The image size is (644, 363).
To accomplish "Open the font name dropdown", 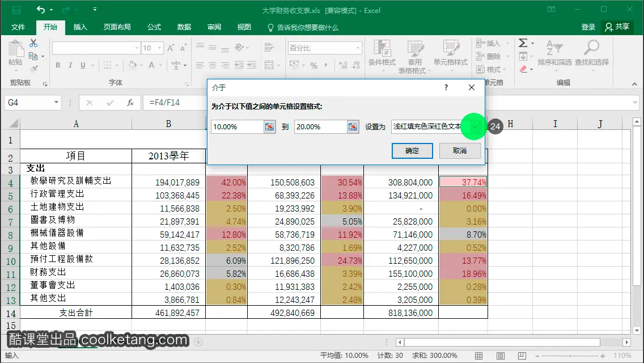I will 137,48.
